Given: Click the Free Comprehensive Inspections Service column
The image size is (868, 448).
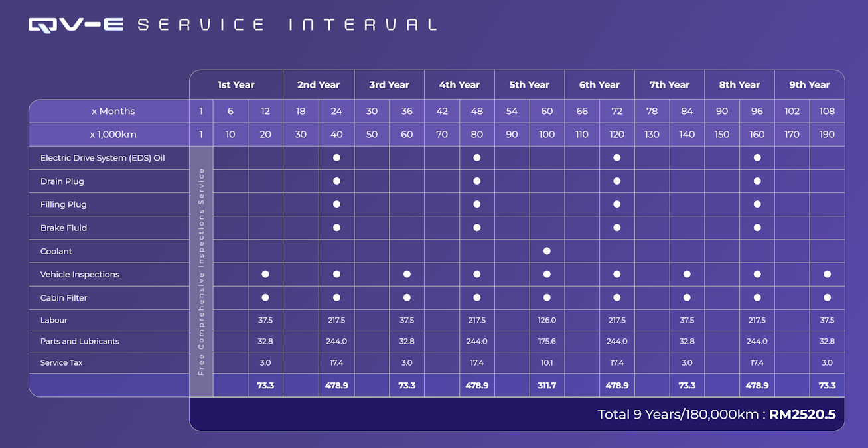Looking at the screenshot, I should coord(201,271).
